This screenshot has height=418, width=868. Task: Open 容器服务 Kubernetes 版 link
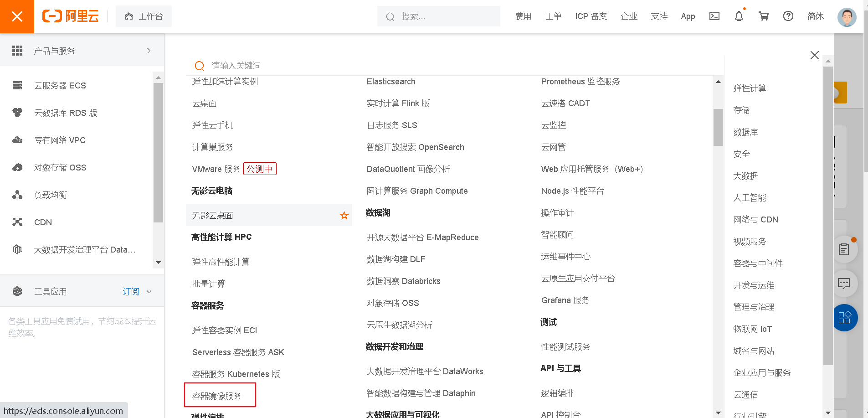(x=236, y=374)
